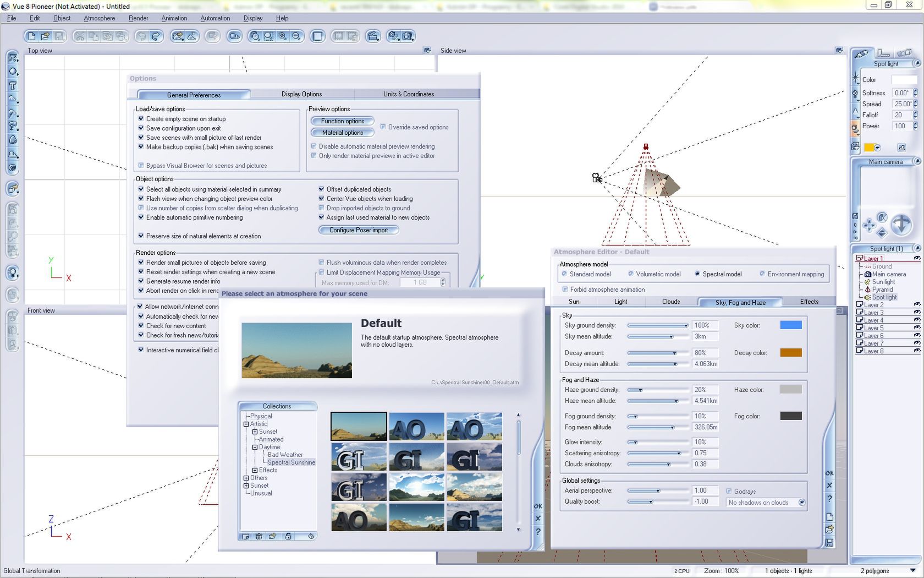The image size is (924, 578).
Task: Open the Atmosphere menu
Action: pyautogui.click(x=100, y=18)
